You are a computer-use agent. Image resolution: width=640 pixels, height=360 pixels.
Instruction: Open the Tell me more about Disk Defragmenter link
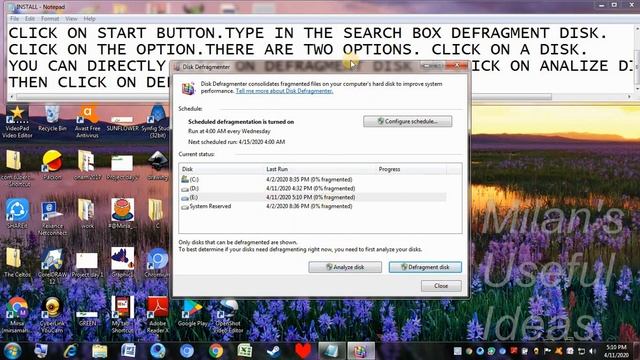[284, 91]
